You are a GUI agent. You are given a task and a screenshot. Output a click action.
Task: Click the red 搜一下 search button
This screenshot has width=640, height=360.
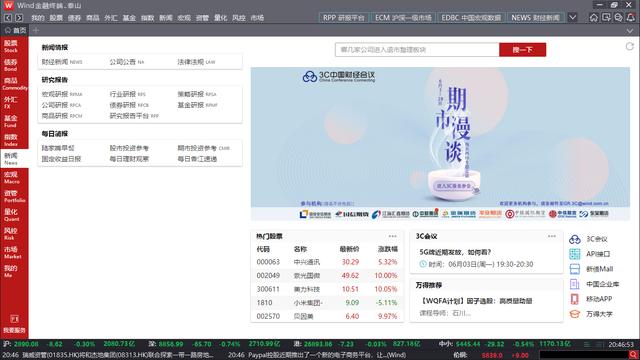522,50
